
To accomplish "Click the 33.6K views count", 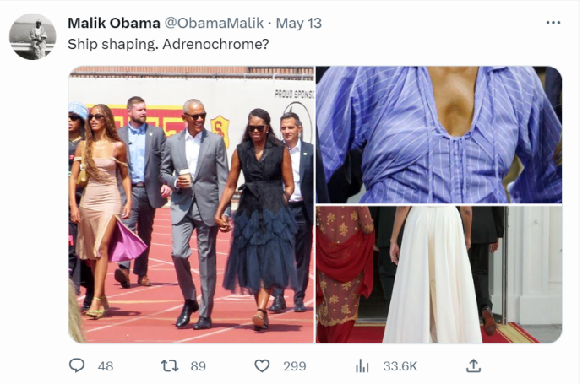I will (x=400, y=365).
